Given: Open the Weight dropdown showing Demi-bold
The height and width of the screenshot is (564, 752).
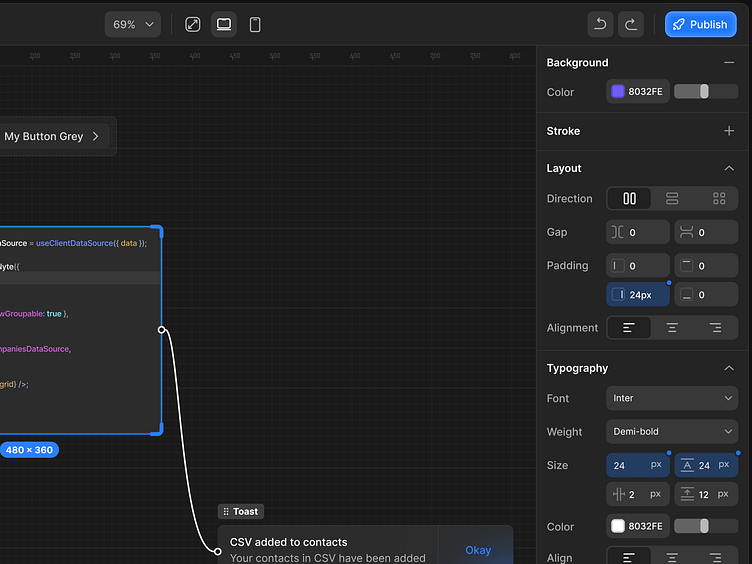Looking at the screenshot, I should click(x=671, y=432).
